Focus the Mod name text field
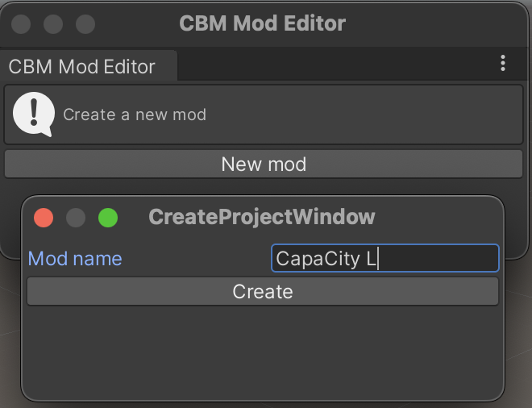This screenshot has width=532, height=408. tap(385, 259)
